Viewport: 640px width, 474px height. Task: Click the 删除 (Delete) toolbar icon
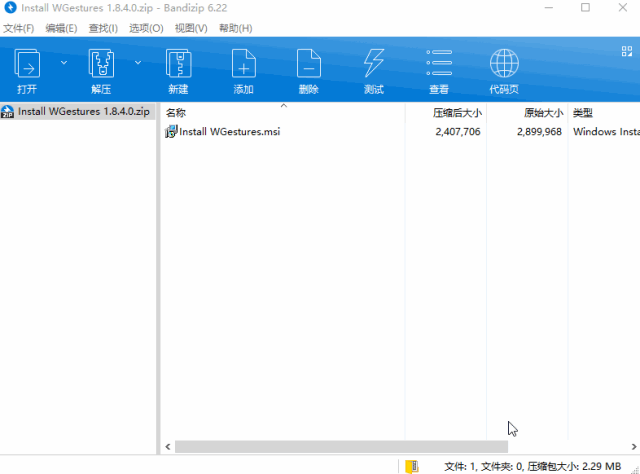(309, 63)
